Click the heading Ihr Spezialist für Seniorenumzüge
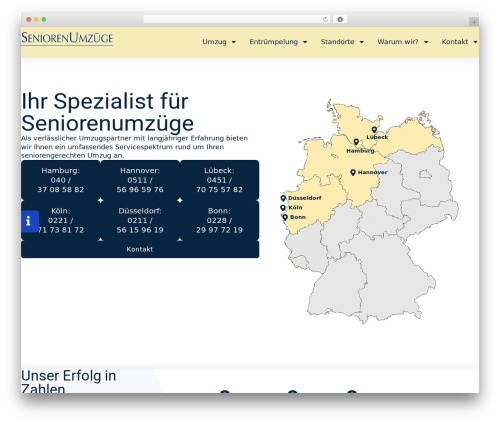Viewport: 500px width, 423px height. (107, 112)
